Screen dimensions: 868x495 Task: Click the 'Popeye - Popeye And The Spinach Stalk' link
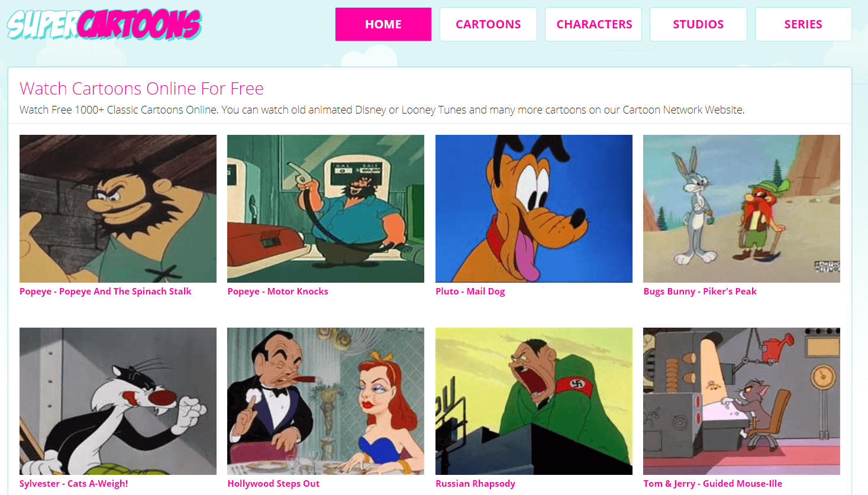[x=105, y=291]
